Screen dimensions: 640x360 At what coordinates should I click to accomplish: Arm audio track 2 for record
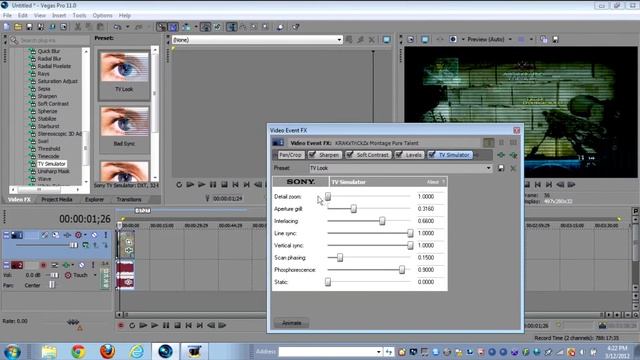click(43, 265)
